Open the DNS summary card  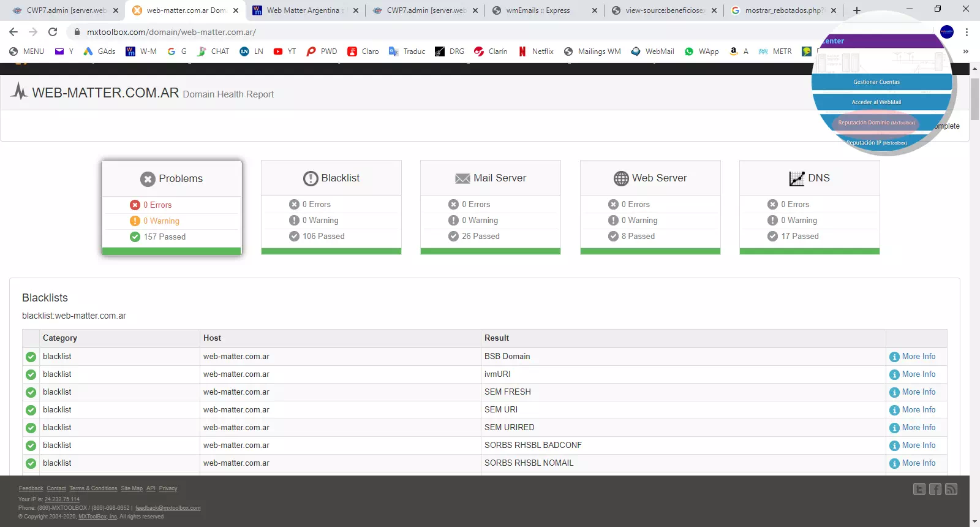pyautogui.click(x=809, y=207)
